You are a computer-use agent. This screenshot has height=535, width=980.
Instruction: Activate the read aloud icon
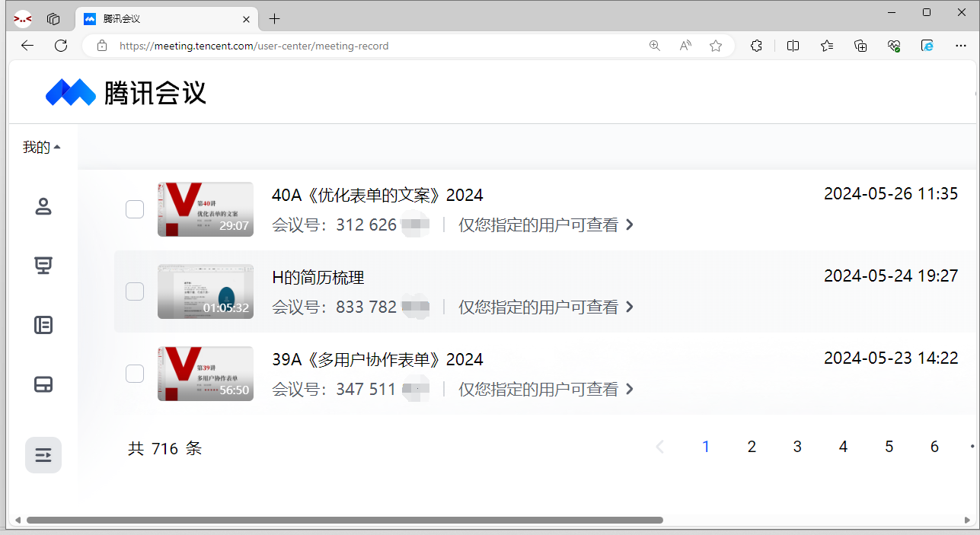pyautogui.click(x=685, y=46)
